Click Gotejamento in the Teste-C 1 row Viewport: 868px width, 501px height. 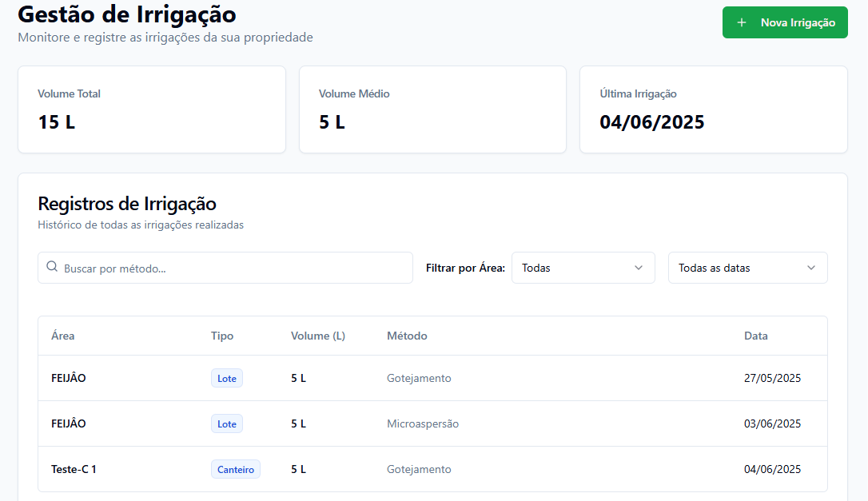(x=419, y=470)
